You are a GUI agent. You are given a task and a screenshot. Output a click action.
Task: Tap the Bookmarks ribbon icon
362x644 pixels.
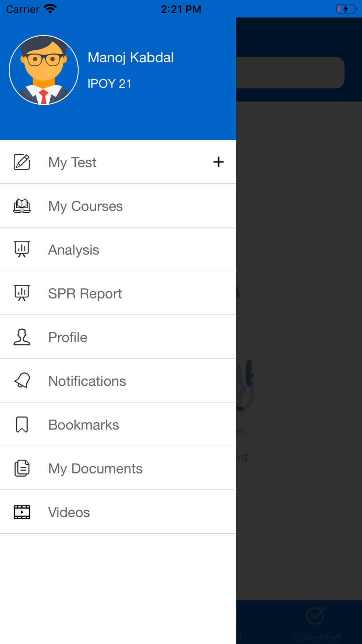point(22,425)
